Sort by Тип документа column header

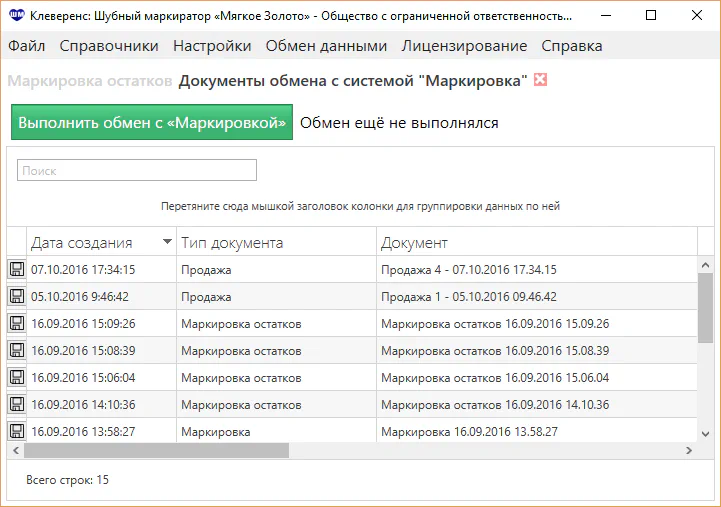(x=232, y=243)
